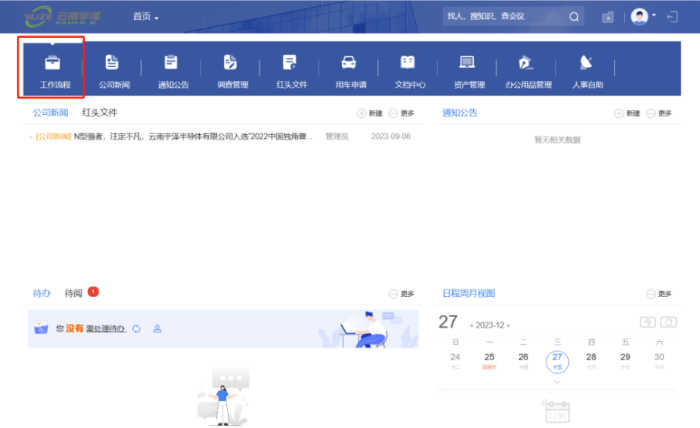The height and width of the screenshot is (428, 700).
Task: Launch 人事自助 HR self-service
Action: [587, 68]
